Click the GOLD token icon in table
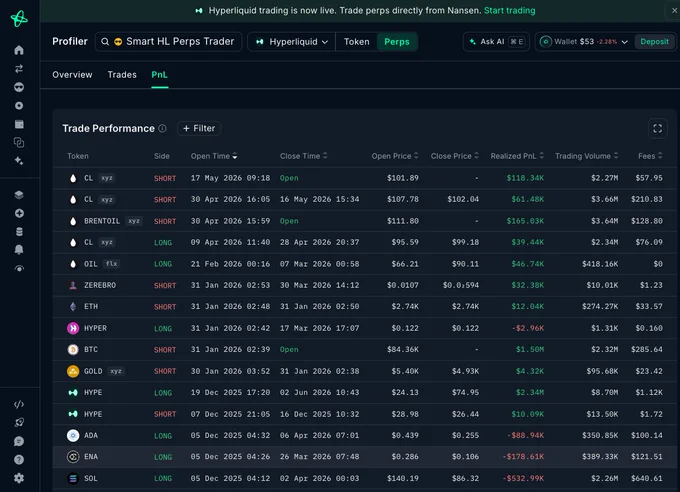 (73, 371)
